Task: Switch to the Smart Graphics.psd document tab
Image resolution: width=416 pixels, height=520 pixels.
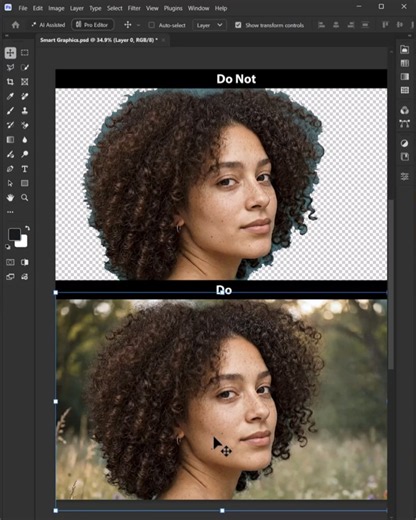Action: (99, 40)
